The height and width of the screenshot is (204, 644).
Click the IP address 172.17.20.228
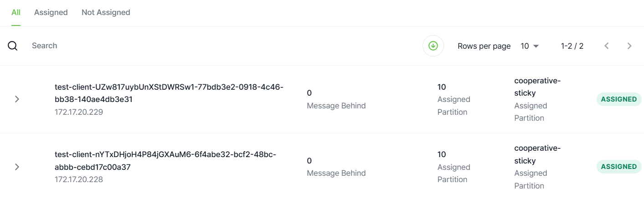pyautogui.click(x=79, y=179)
